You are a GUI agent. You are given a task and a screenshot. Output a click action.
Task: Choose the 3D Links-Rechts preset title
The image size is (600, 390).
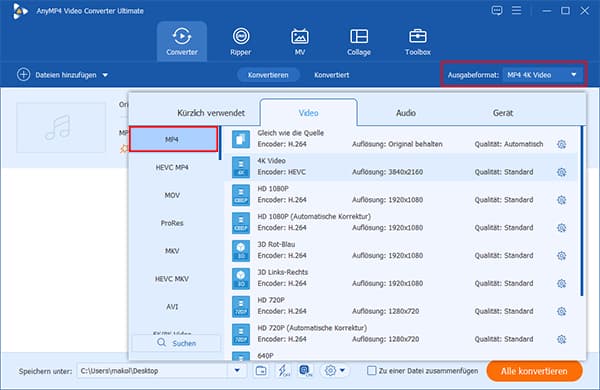pyautogui.click(x=282, y=272)
